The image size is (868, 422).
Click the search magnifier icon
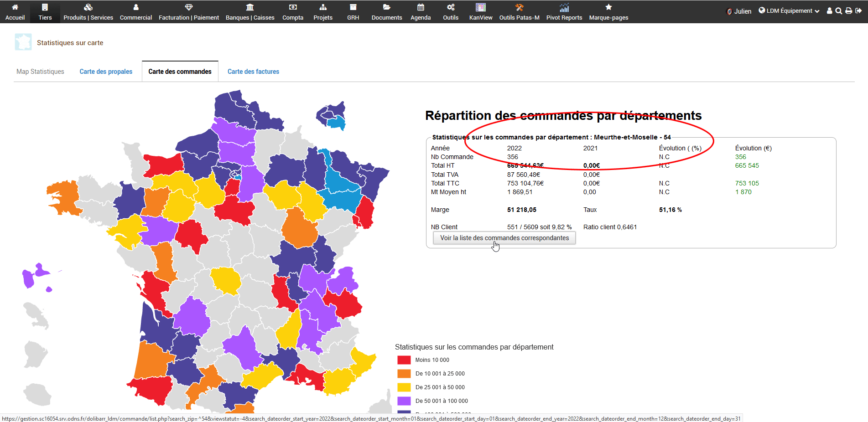pyautogui.click(x=838, y=11)
